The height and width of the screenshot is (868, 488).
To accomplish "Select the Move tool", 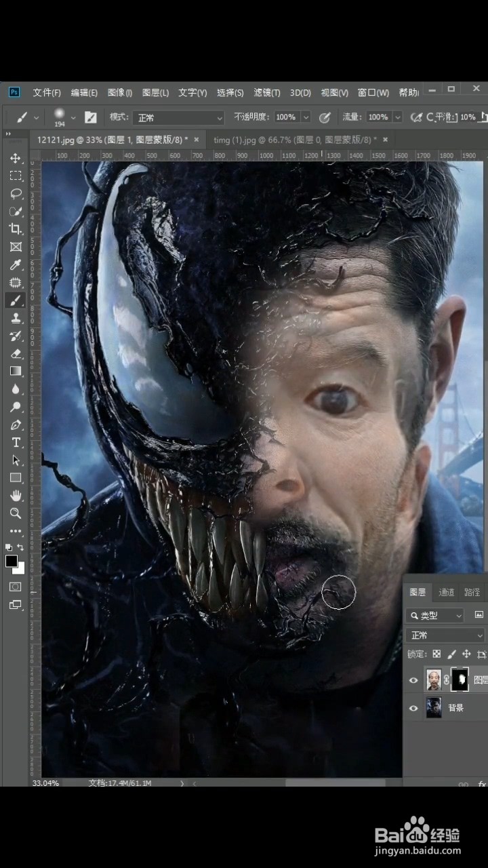I will click(16, 158).
